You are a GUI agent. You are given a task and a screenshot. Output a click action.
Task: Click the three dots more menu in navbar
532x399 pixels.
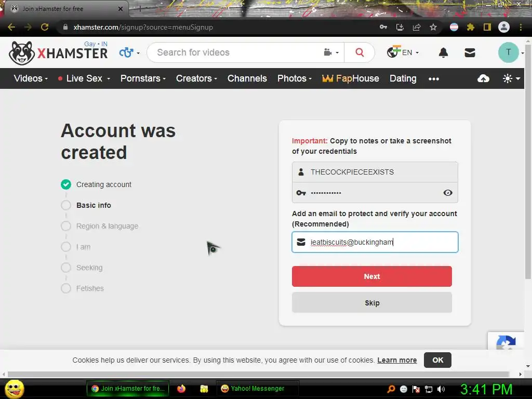click(434, 79)
